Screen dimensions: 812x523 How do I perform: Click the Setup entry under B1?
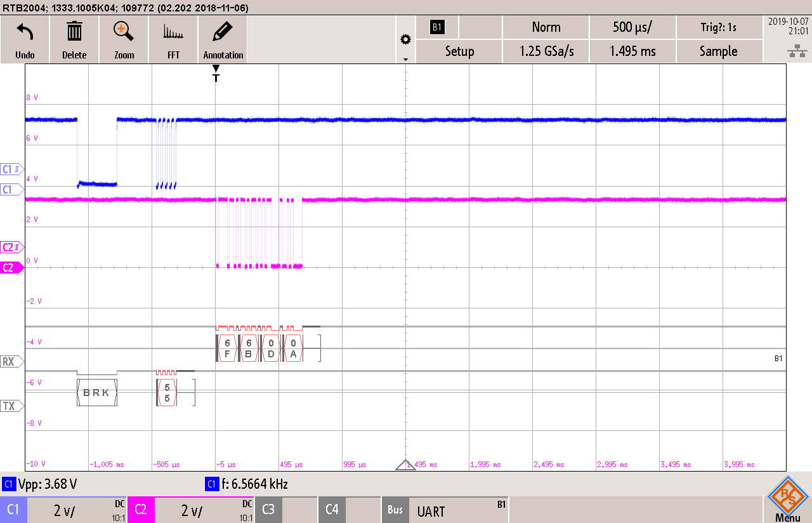point(459,51)
